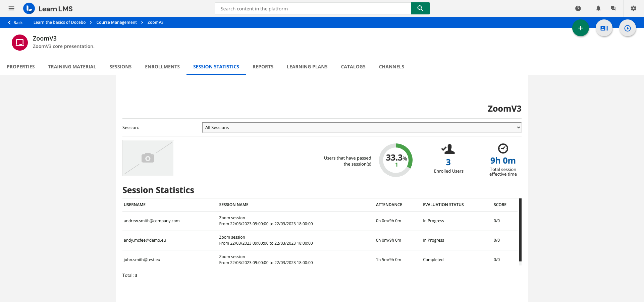
Task: Click the circular play preview button
Action: tap(628, 28)
